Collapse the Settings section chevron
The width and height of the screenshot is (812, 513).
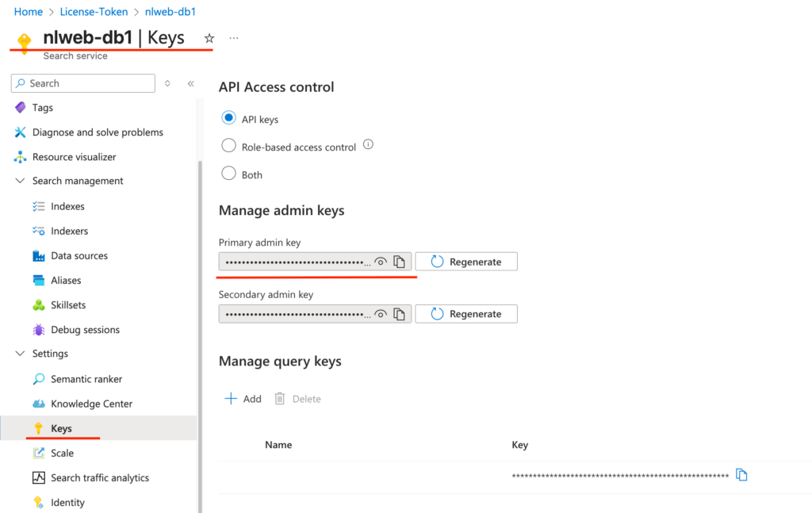20,354
